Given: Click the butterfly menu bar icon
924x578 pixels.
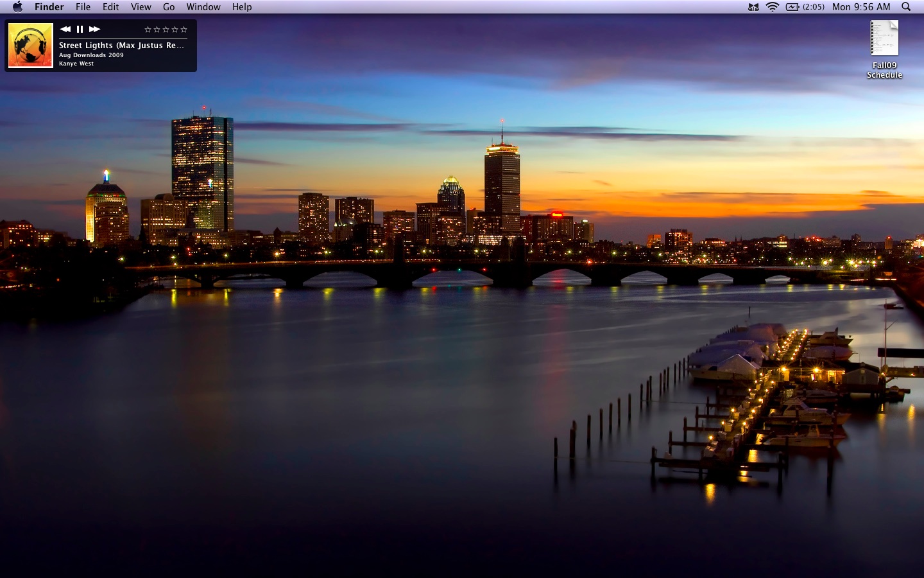Looking at the screenshot, I should 753,6.
